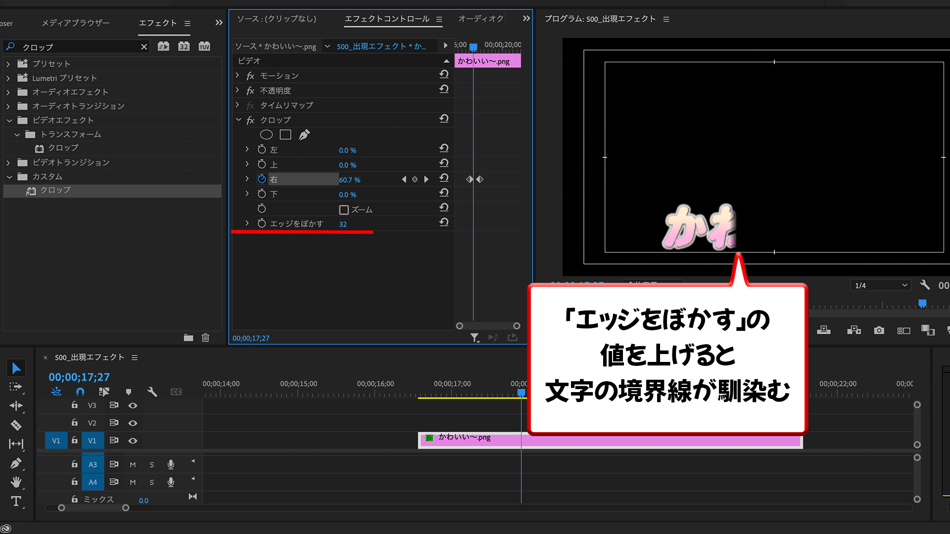Image resolution: width=950 pixels, height=534 pixels.
Task: Click the エッジをぼかす value 32
Action: 343,224
